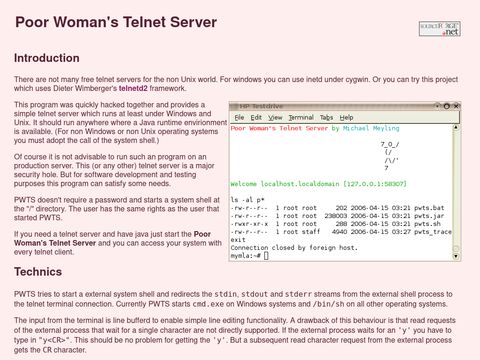The image size is (480, 360).
Task: Click 'stderr' monospace word
Action: coord(298,294)
